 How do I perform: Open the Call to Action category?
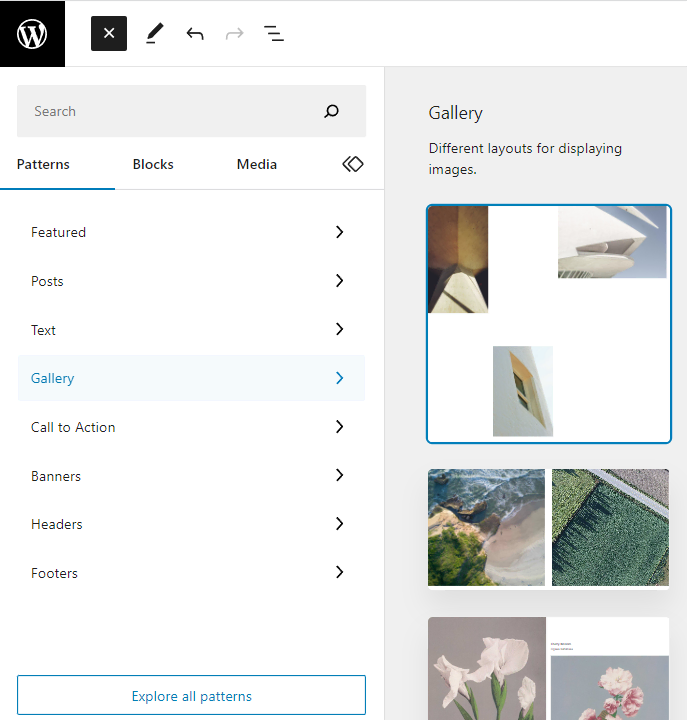pyautogui.click(x=191, y=427)
